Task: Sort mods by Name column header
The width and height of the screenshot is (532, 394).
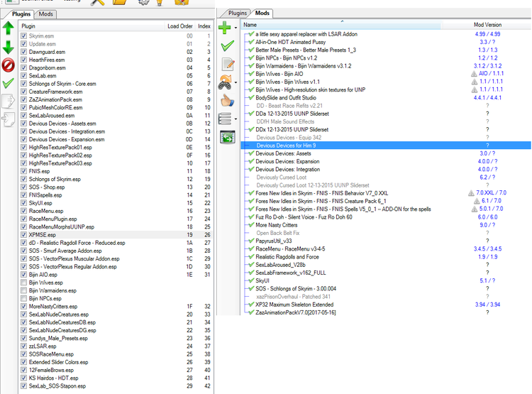Action: (341, 25)
